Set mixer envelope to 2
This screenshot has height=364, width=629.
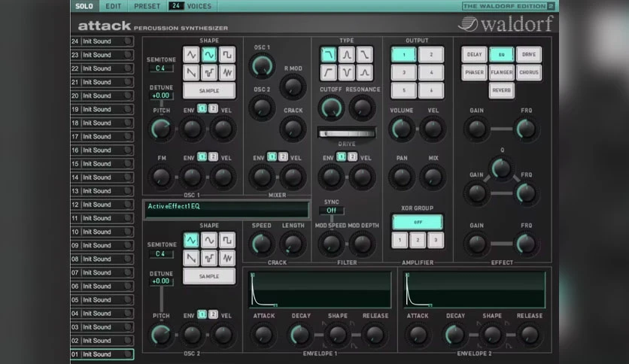(x=283, y=156)
